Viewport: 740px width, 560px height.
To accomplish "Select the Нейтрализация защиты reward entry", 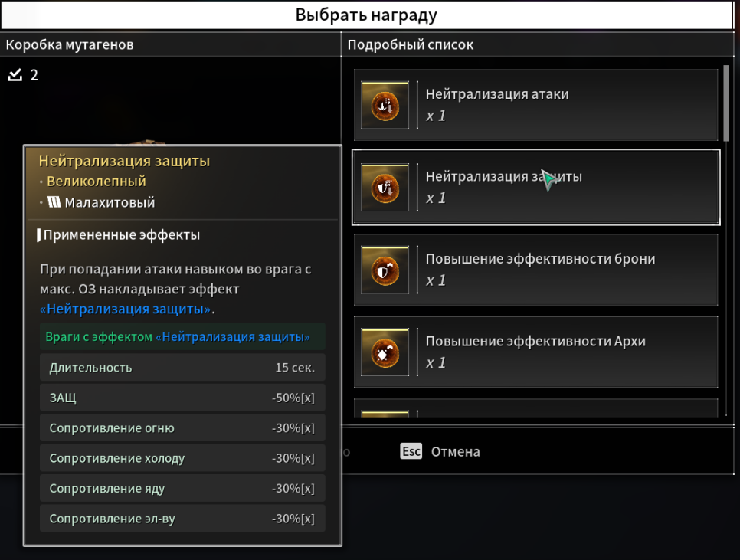I will point(535,188).
